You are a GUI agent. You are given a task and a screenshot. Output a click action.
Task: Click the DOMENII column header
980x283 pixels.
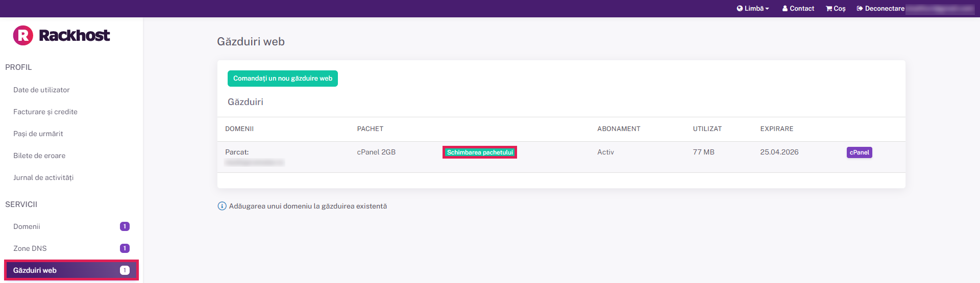(x=239, y=129)
